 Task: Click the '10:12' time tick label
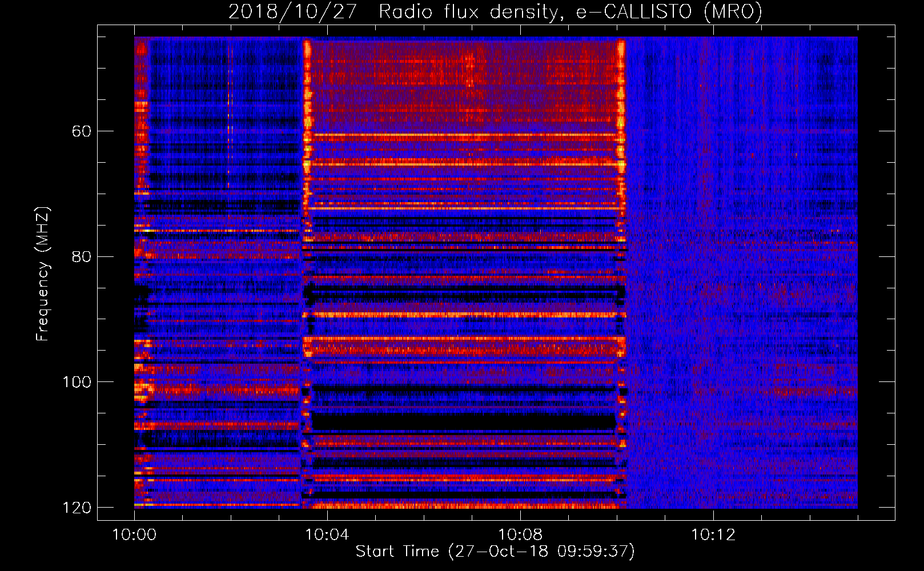click(x=713, y=535)
